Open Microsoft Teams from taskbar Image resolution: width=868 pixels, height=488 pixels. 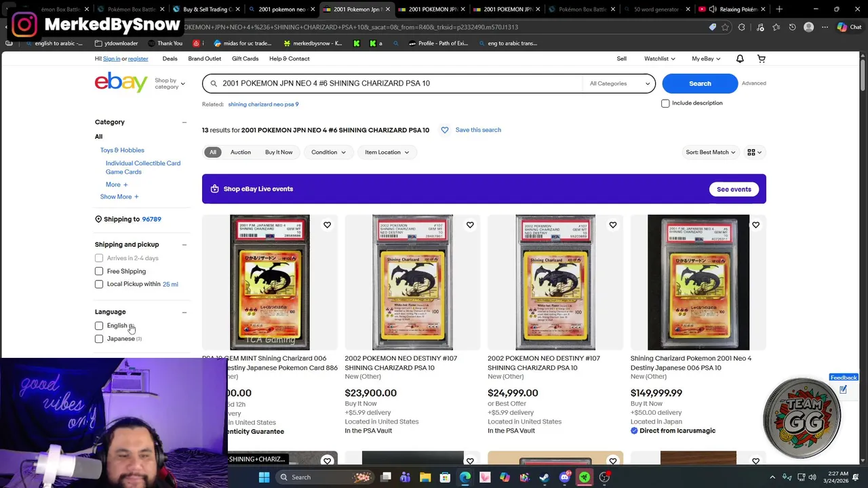pyautogui.click(x=406, y=477)
